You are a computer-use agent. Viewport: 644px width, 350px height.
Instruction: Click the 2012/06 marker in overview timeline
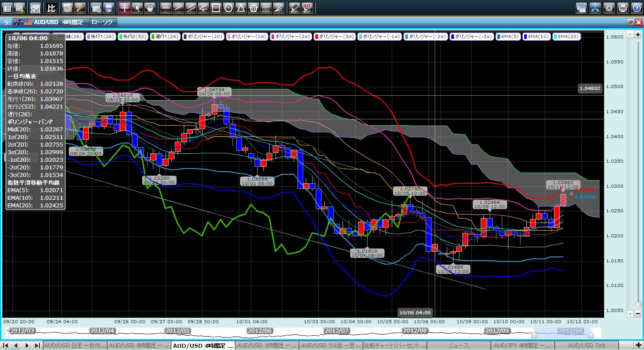tap(259, 330)
